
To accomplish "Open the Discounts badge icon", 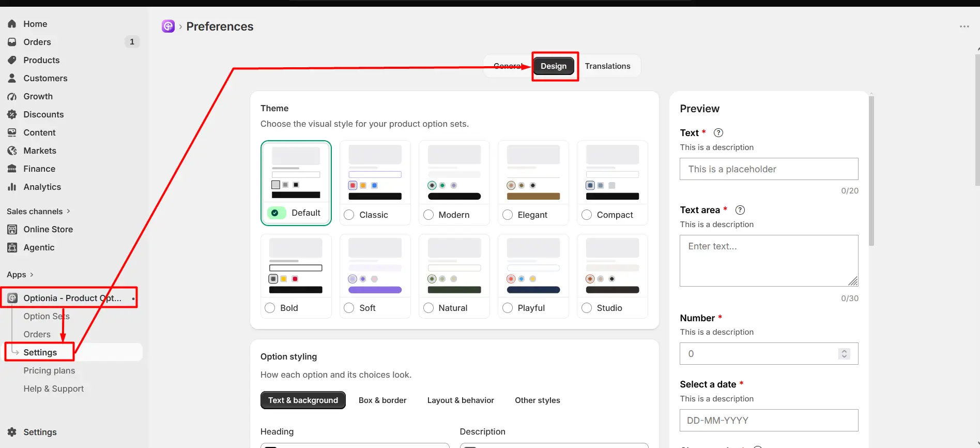I will (12, 114).
